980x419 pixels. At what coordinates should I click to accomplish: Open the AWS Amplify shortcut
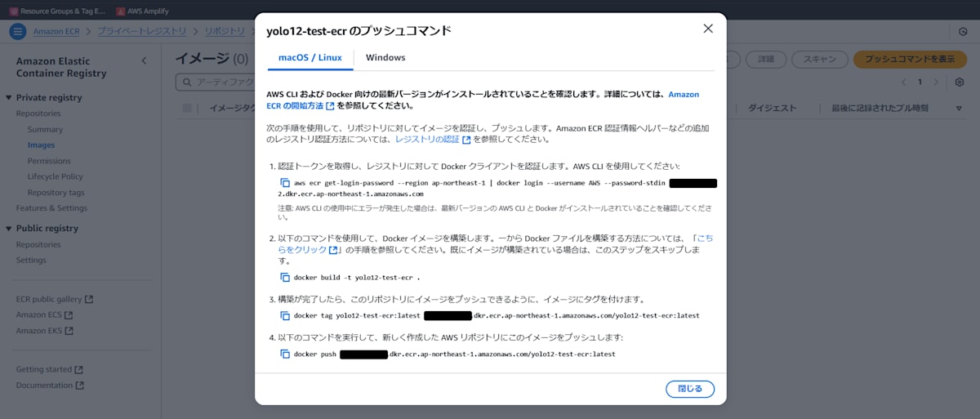[141, 11]
